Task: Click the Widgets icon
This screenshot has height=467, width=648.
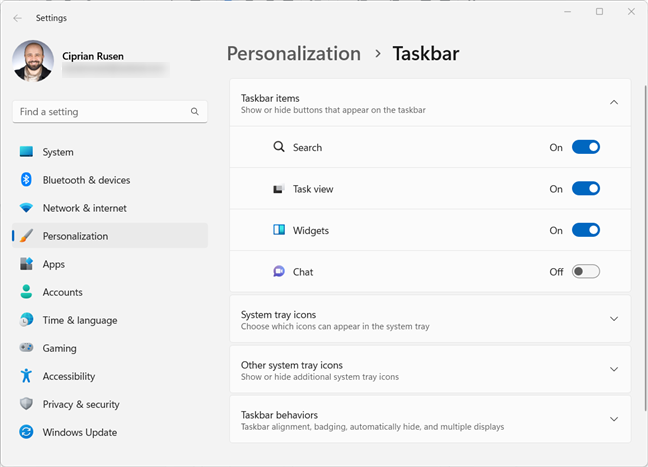Action: pos(279,230)
